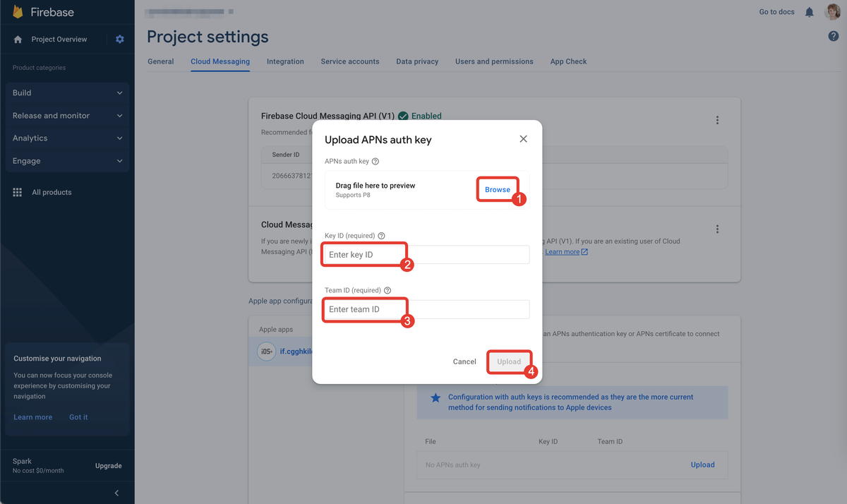Image resolution: width=847 pixels, height=504 pixels.
Task: Expand the Analytics category
Action: tap(67, 138)
